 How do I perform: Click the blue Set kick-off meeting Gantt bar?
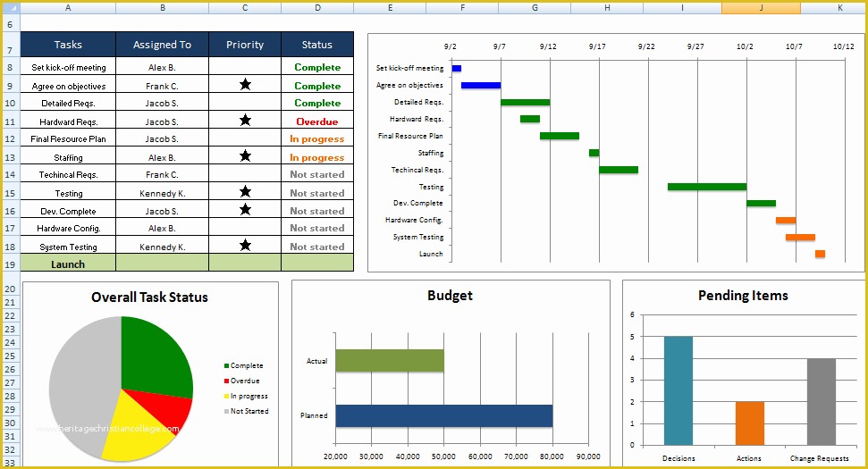pyautogui.click(x=457, y=68)
